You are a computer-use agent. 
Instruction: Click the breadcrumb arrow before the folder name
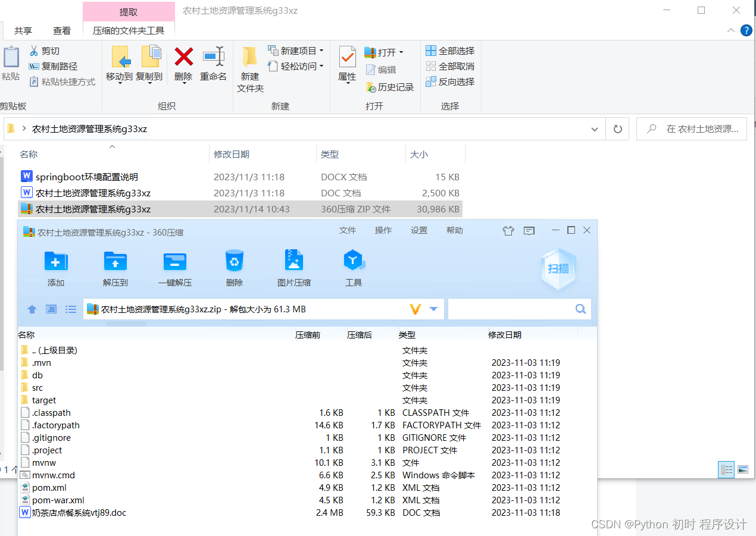(x=24, y=128)
